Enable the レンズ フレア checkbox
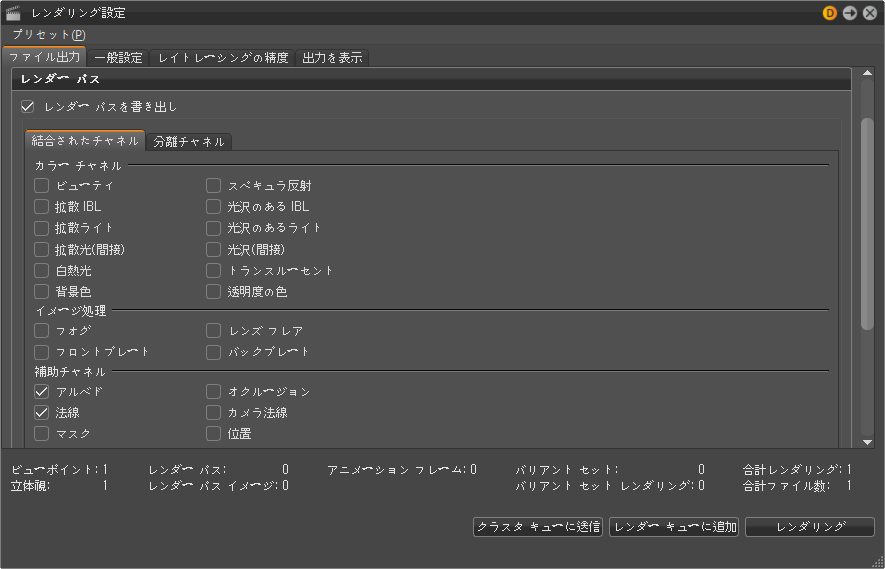Screen dimensions: 885x569 click(x=213, y=330)
